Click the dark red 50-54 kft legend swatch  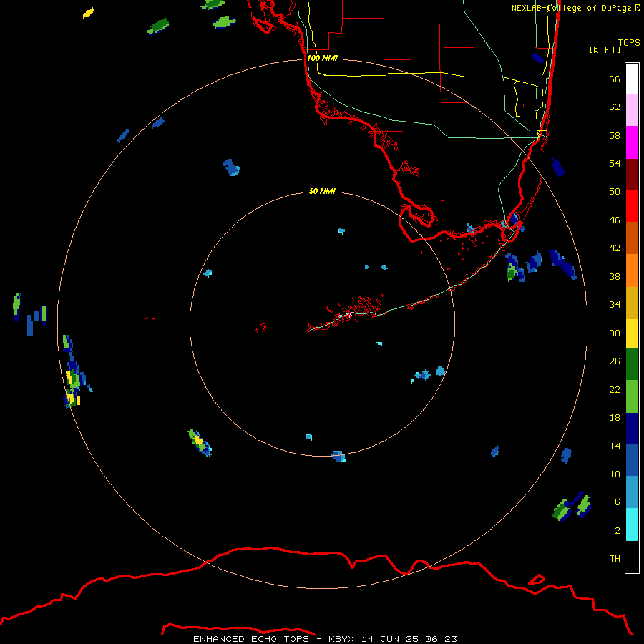(x=632, y=174)
